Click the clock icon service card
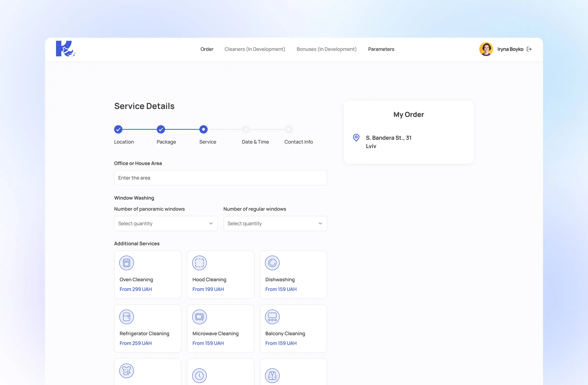Image resolution: width=588 pixels, height=385 pixels. (199, 375)
